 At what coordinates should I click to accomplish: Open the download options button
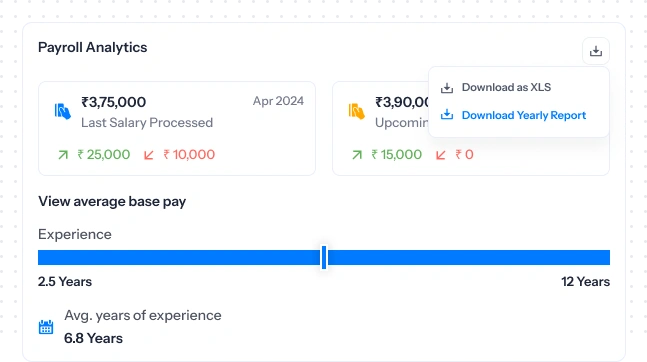pos(595,51)
